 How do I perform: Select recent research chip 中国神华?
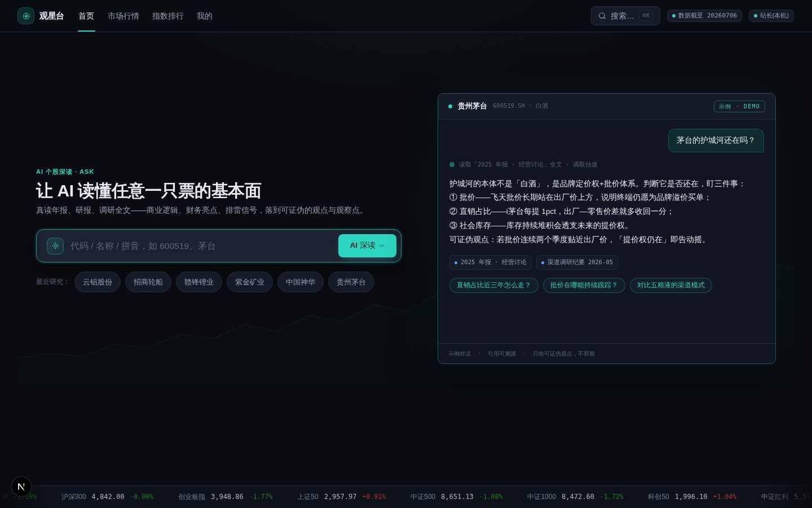click(x=301, y=282)
